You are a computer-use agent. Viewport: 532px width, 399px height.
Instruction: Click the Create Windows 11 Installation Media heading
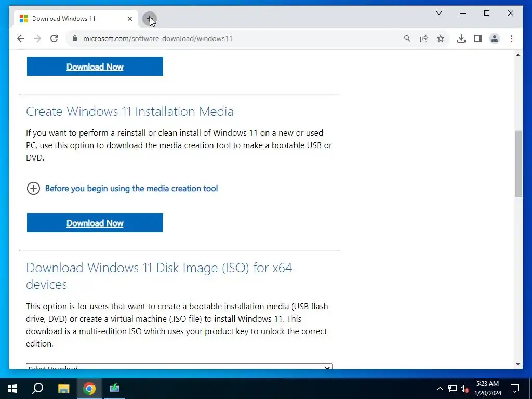pyautogui.click(x=130, y=111)
